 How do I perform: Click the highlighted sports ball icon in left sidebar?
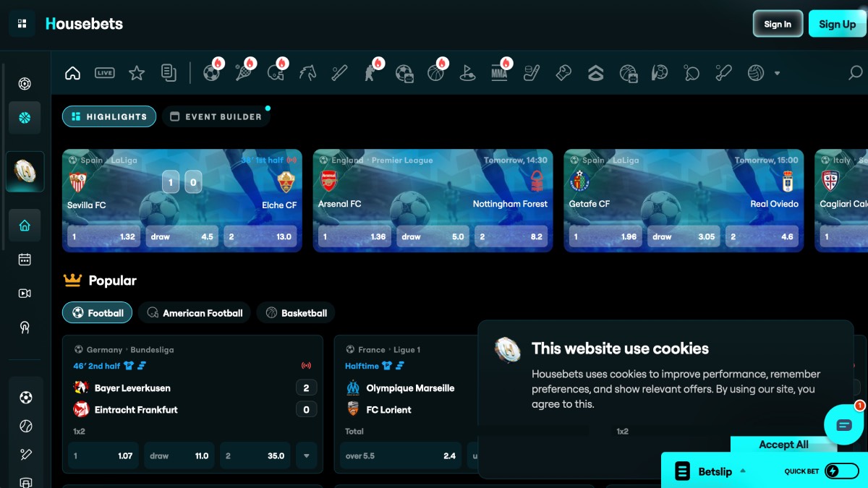(x=25, y=118)
